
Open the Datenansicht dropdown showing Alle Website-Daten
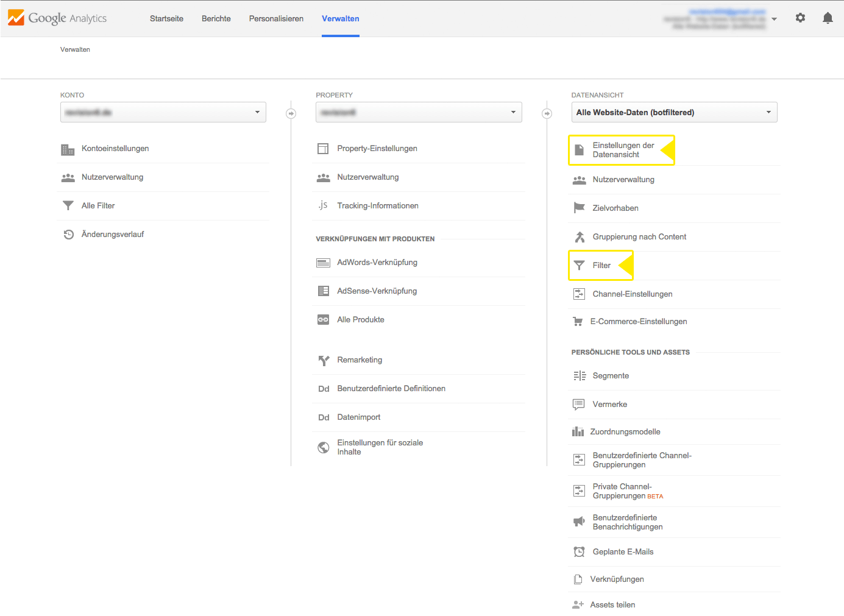(673, 112)
